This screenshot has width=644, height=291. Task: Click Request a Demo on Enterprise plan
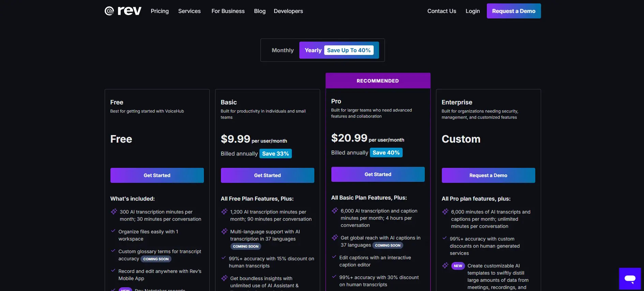pyautogui.click(x=489, y=175)
